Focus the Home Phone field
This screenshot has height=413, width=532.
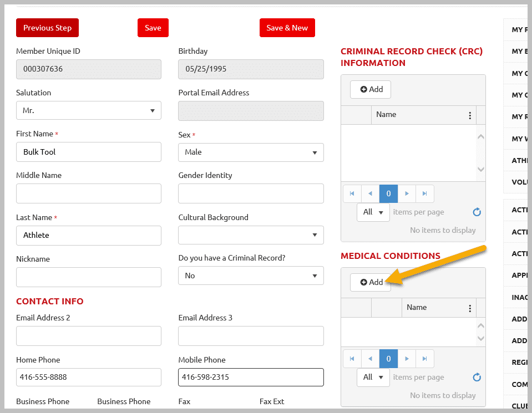click(x=89, y=378)
